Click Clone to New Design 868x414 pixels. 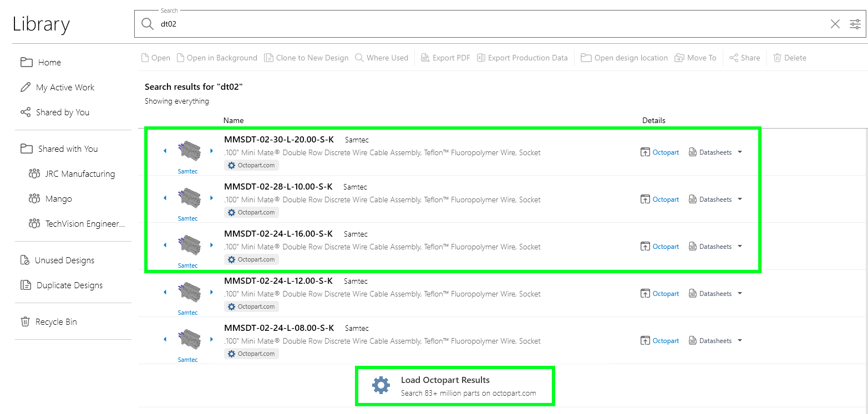306,58
